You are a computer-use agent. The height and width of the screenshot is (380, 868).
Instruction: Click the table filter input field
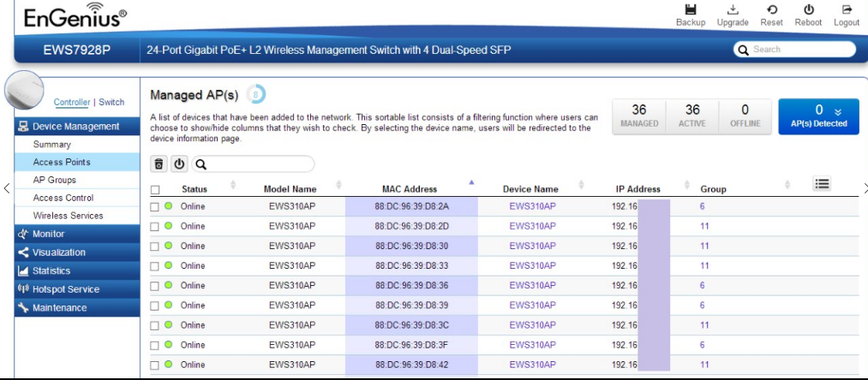point(253,164)
